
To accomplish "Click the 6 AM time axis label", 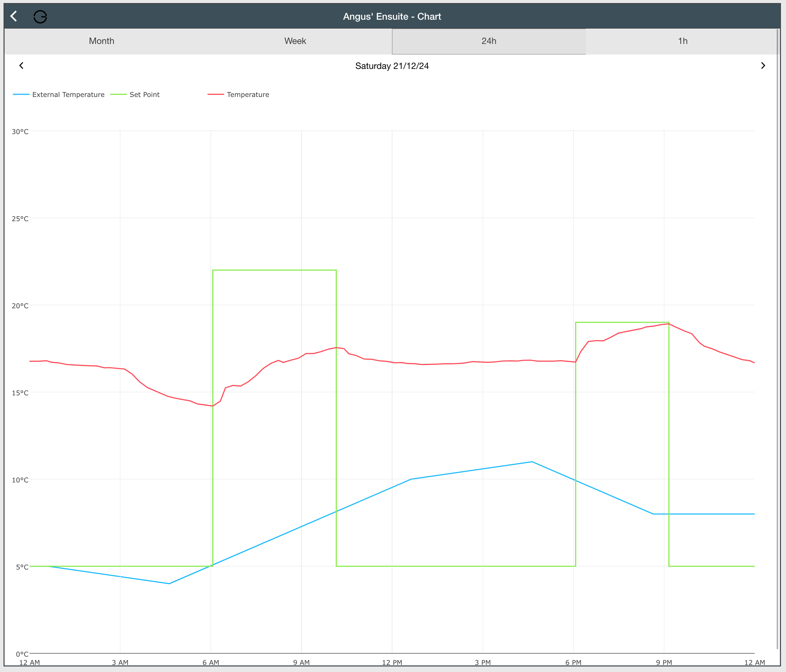I will (211, 662).
